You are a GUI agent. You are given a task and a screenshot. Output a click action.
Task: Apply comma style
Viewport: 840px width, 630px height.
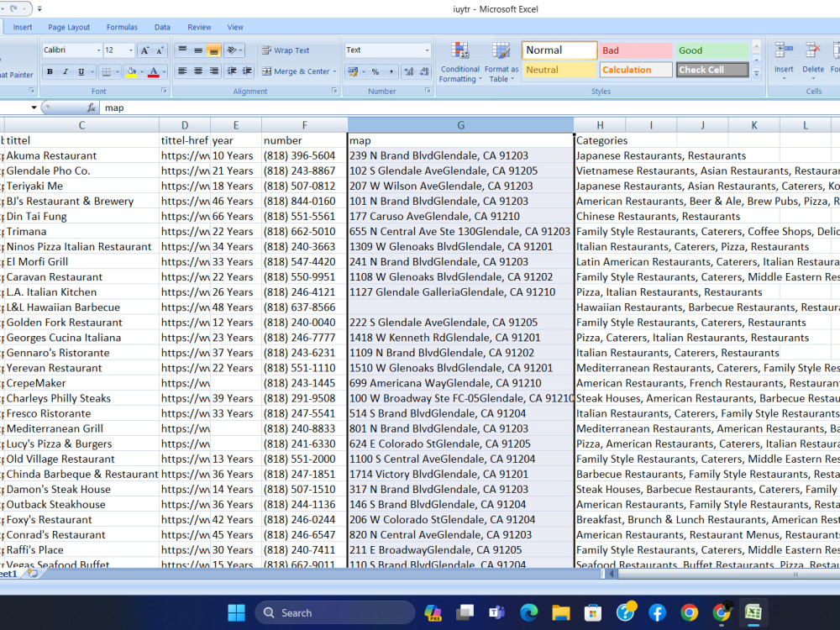(x=391, y=71)
